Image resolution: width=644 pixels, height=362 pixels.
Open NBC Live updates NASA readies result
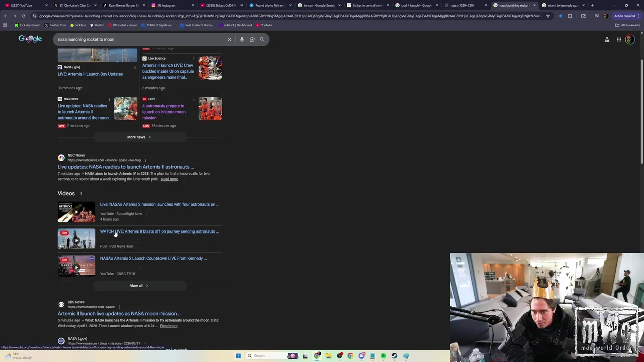click(126, 167)
